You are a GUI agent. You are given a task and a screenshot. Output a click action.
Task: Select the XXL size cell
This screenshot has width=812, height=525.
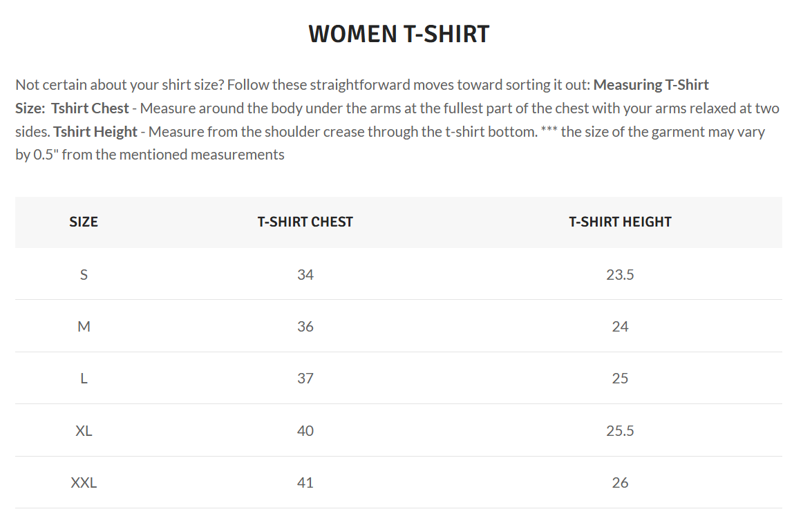(x=84, y=483)
